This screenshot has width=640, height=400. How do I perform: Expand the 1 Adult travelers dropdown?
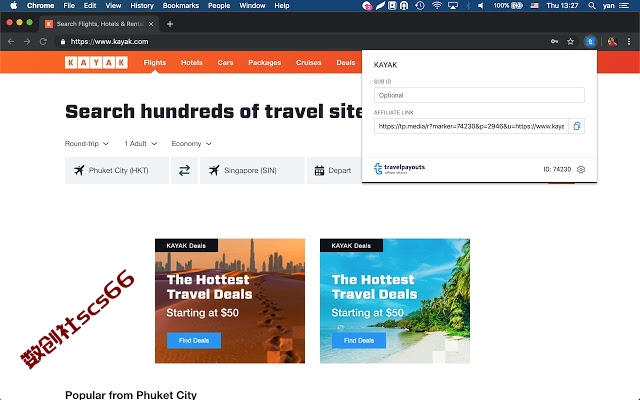click(x=140, y=143)
